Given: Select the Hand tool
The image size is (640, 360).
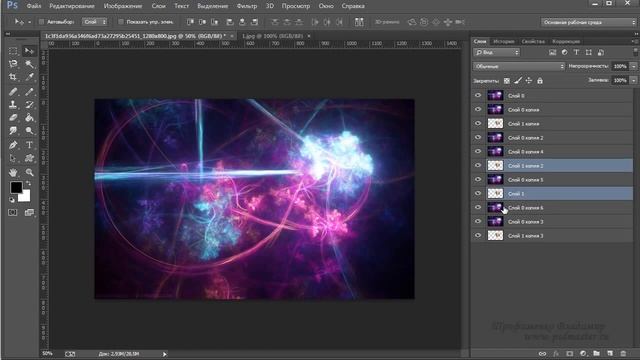Looking at the screenshot, I should 13,172.
